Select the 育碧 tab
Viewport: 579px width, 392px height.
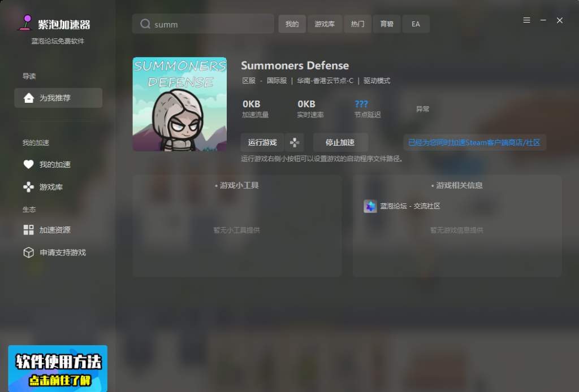(387, 24)
